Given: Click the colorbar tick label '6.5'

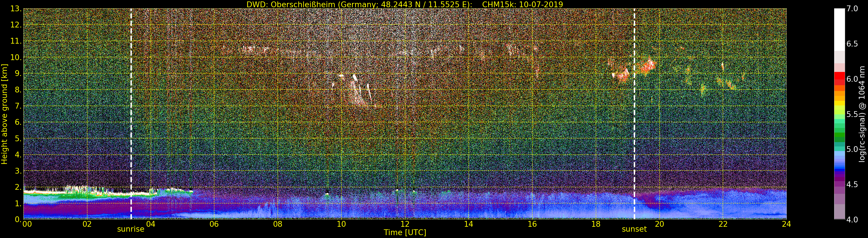Looking at the screenshot, I should (x=852, y=44).
